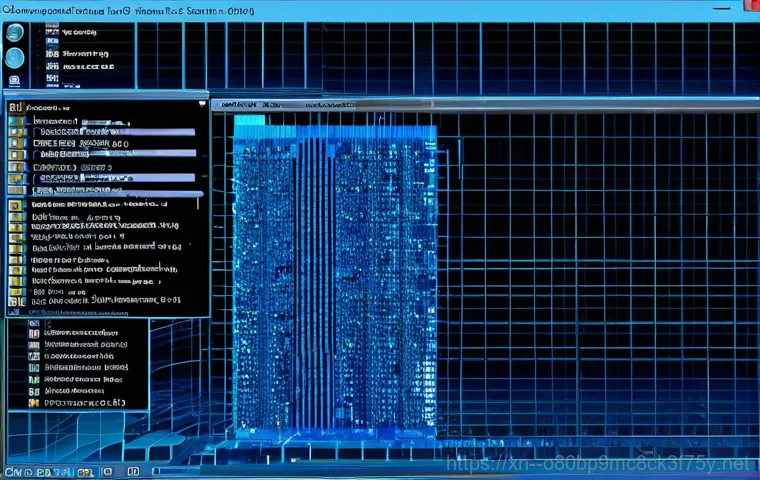Click the top round globe icon in sidebar
760x480 pixels.
coord(14,33)
